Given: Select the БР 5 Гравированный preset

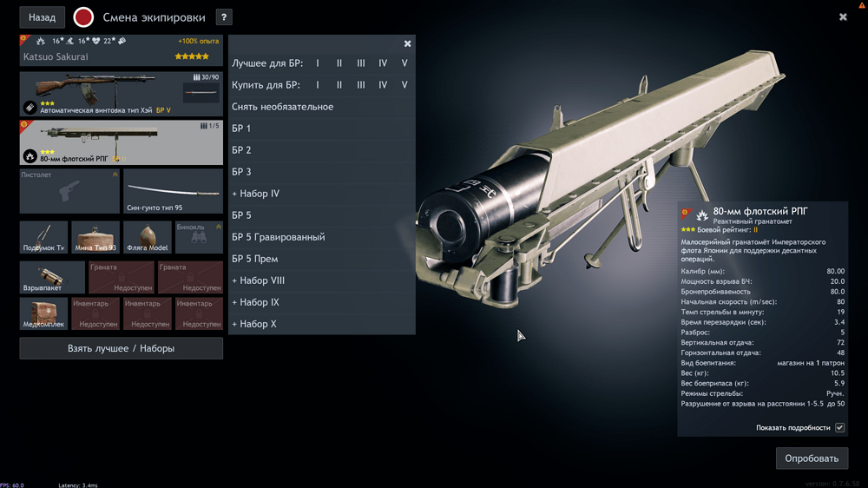Looking at the screenshot, I should coord(322,236).
